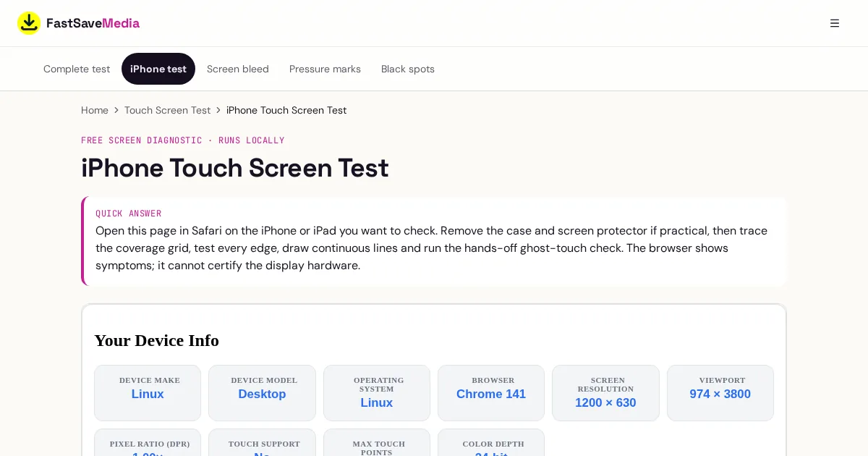Screen dimensions: 868x456
Task: Click the iPhone Touch Screen Test breadcrumb text
Action: click(x=286, y=110)
